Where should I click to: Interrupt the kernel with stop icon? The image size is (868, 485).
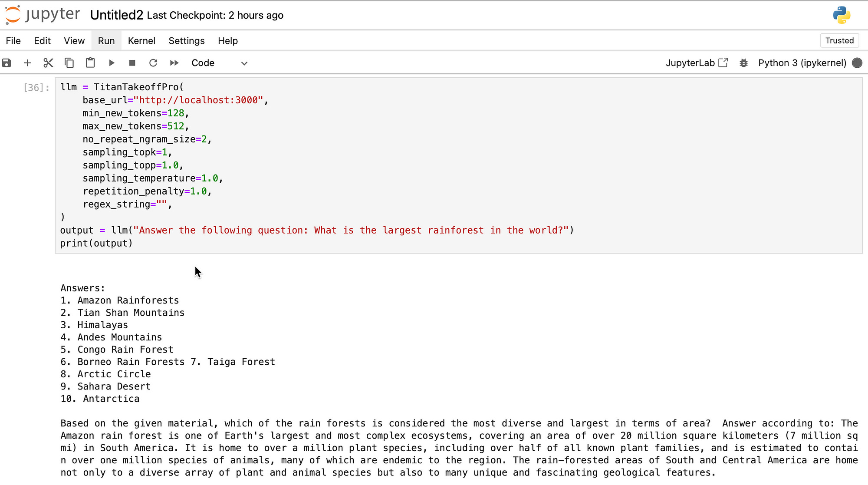point(132,63)
